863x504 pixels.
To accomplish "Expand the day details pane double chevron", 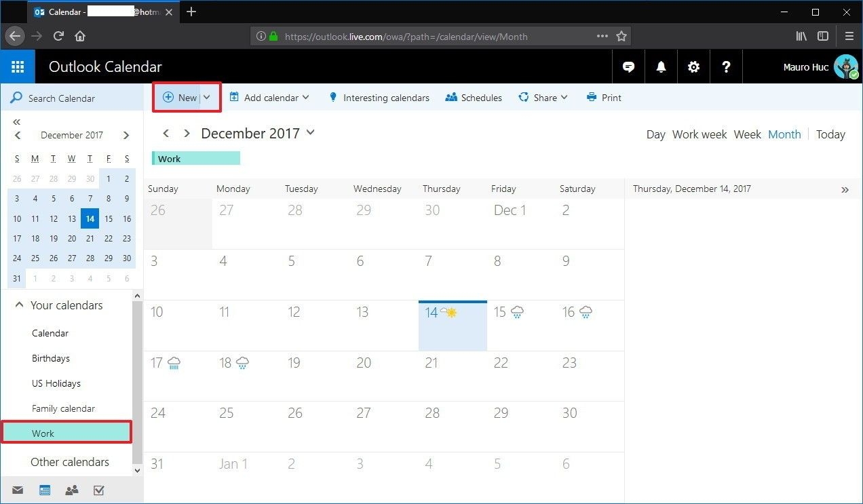I will [845, 190].
